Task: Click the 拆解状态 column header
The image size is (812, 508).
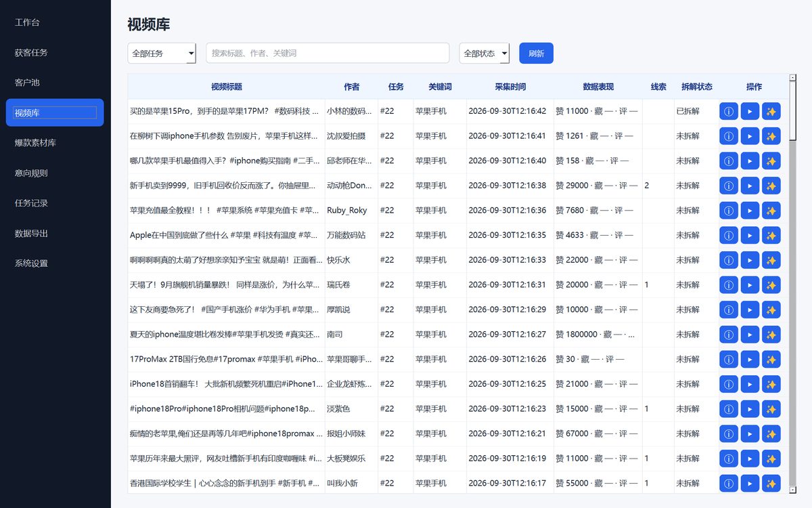Action: point(696,87)
